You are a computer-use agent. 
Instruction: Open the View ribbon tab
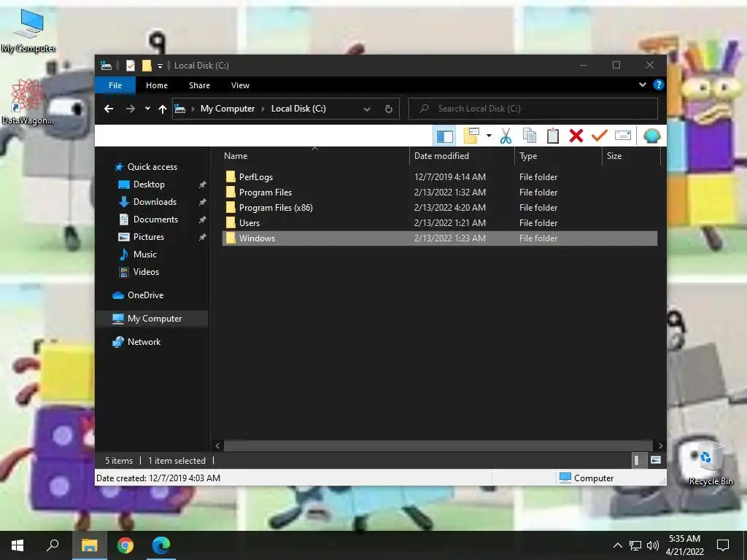tap(240, 85)
